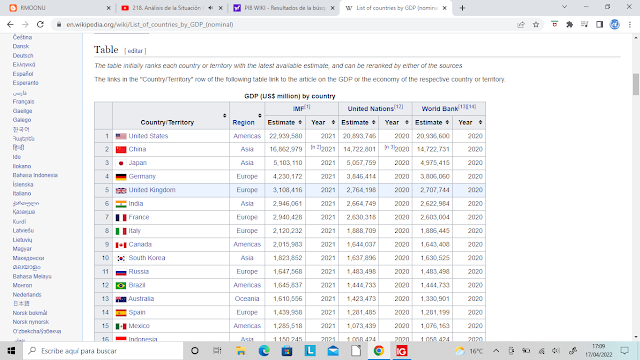The image size is (640, 360).
Task: Switch to the PIB WIKI search tab
Action: click(x=284, y=8)
